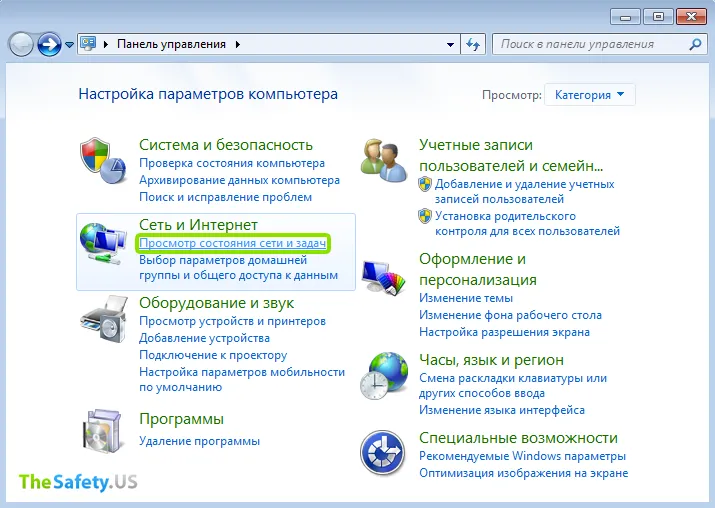Open Clock, Language and Region globe icon
715x508 pixels.
(x=384, y=376)
